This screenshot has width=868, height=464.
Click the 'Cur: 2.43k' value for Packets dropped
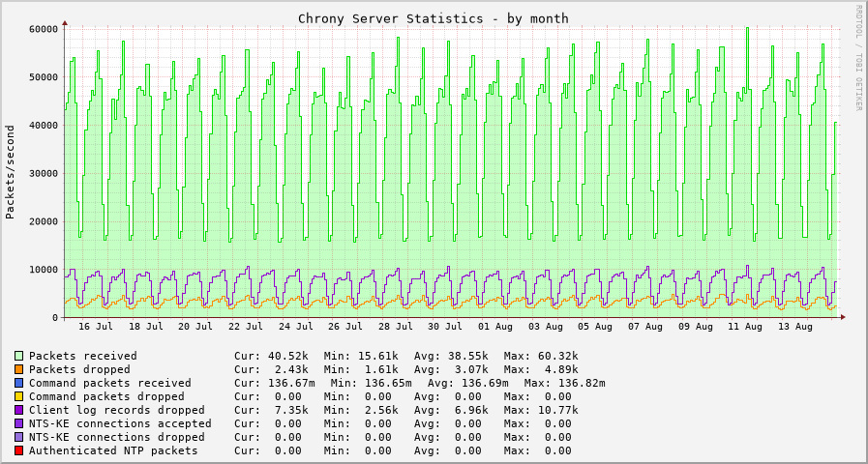271,369
